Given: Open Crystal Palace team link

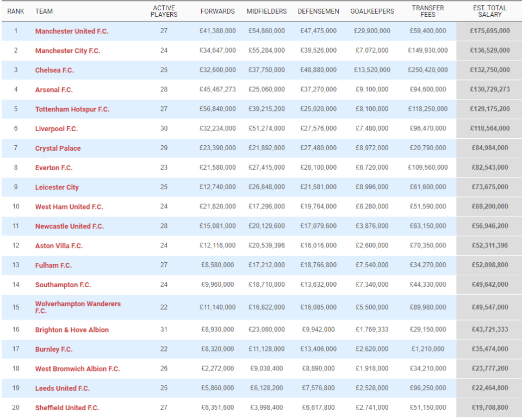Looking at the screenshot, I should coord(58,148).
